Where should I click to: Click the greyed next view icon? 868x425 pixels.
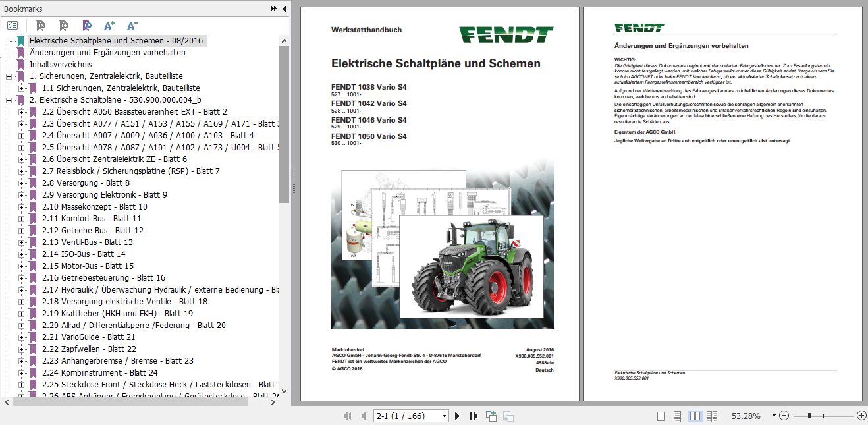point(508,416)
